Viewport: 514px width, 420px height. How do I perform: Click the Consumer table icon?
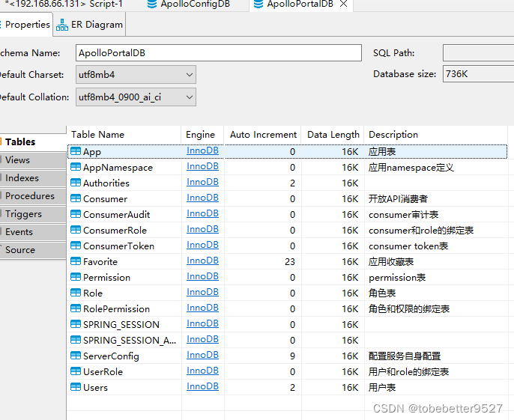76,198
